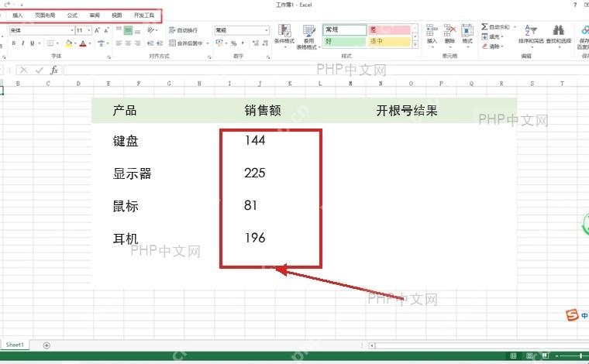Apply the 好 green cell style

coord(344,41)
